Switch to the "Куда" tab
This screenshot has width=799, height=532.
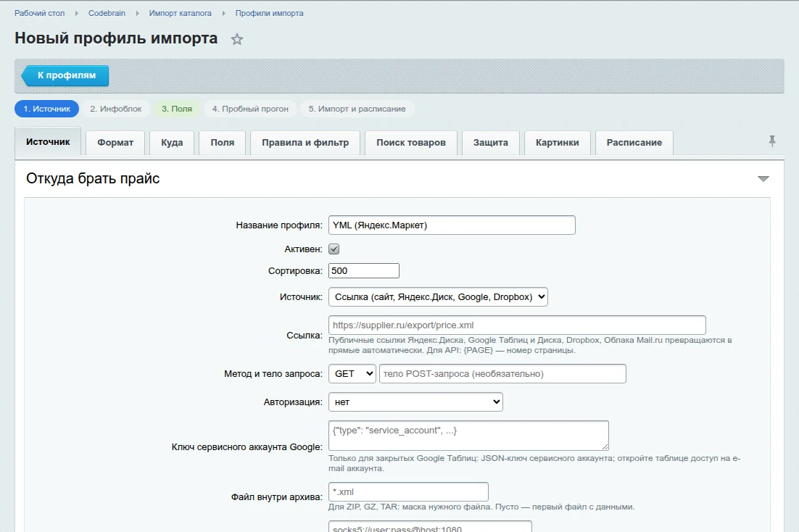tap(172, 143)
